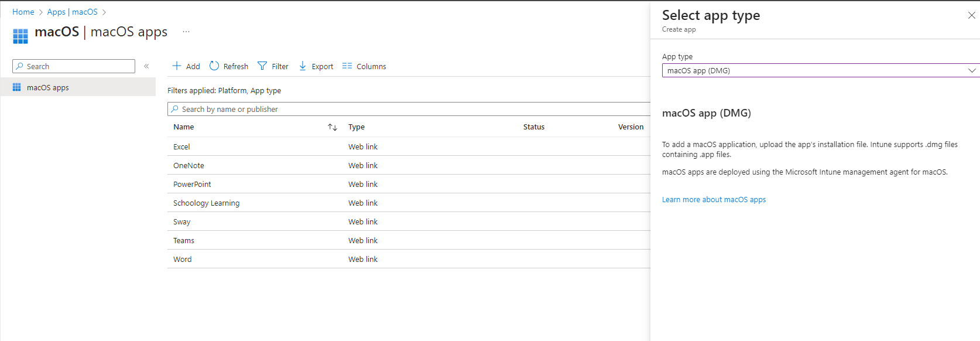The image size is (980, 341).
Task: Collapse the sidebar with double chevron
Action: [x=146, y=66]
